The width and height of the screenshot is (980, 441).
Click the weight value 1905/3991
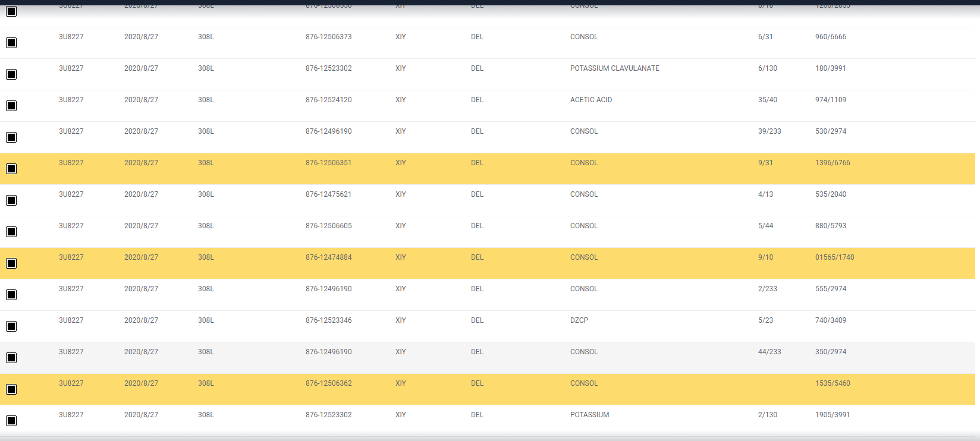832,415
